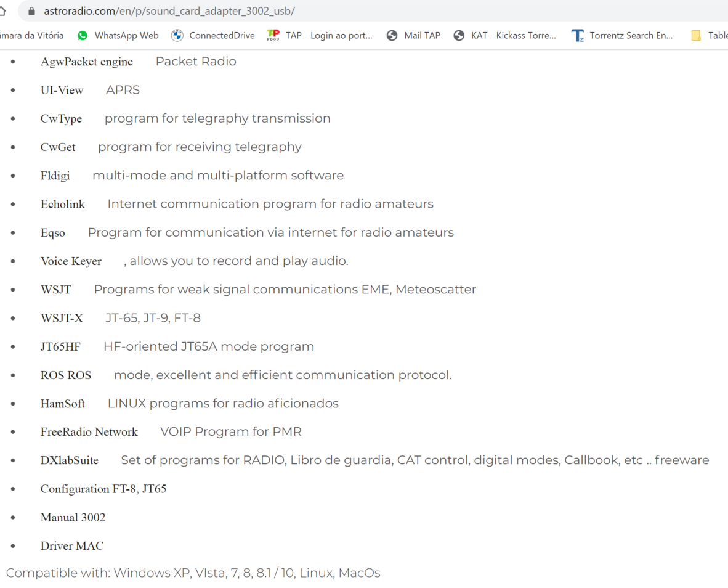
Task: Open the WhatsApp Web bookmark icon
Action: click(83, 36)
